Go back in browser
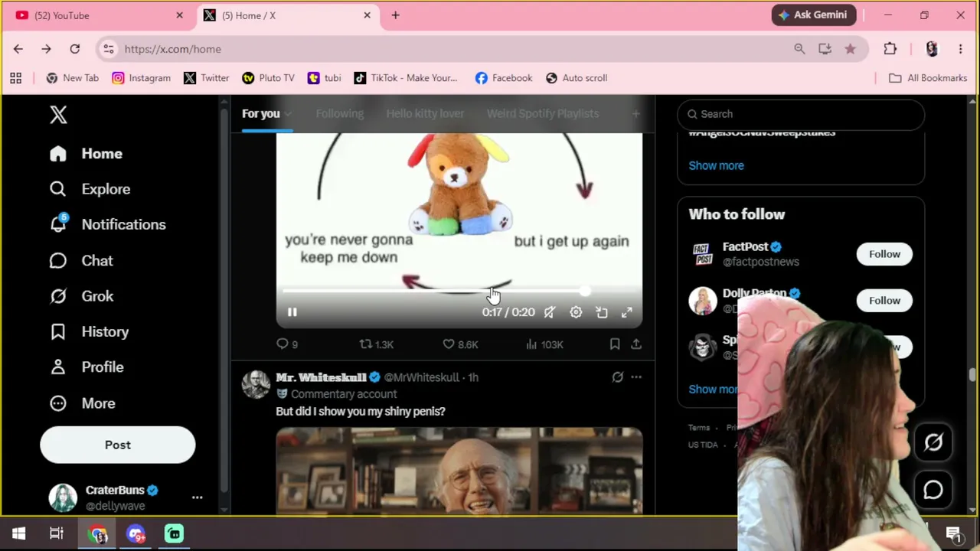Screen dimensions: 980x551 [18, 49]
